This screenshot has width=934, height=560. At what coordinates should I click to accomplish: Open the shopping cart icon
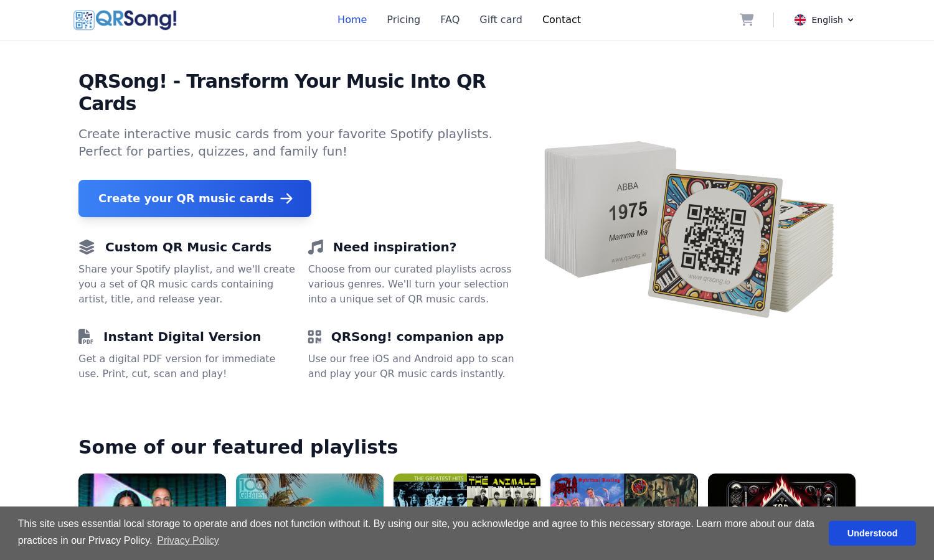[747, 20]
